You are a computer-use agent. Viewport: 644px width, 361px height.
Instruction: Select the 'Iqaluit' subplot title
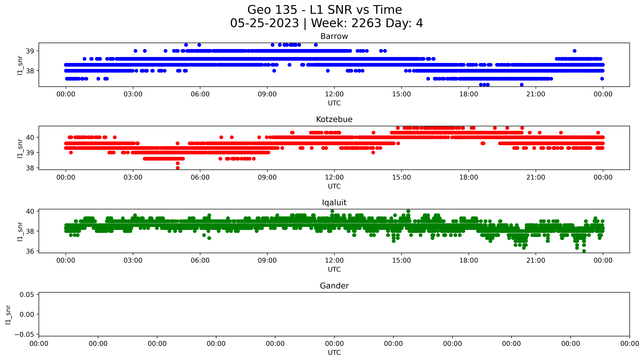click(x=334, y=203)
